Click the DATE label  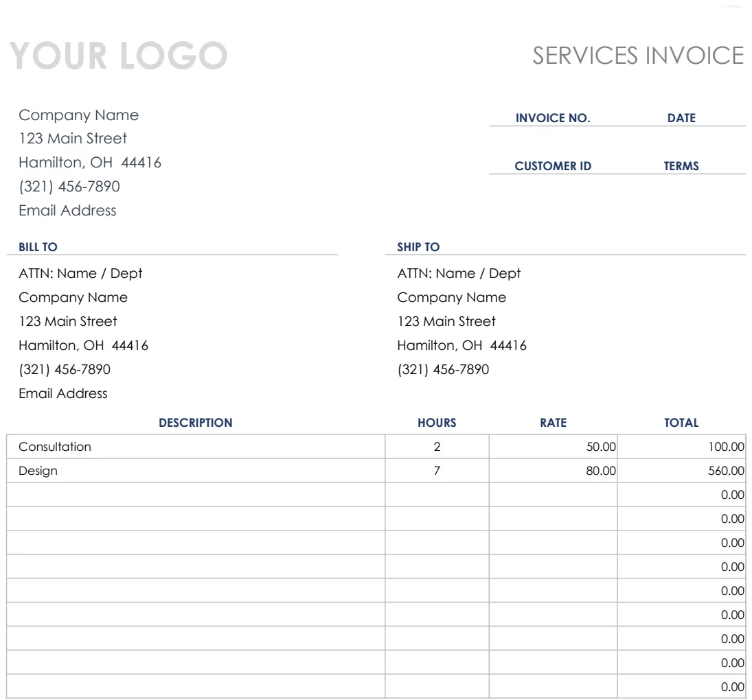681,118
